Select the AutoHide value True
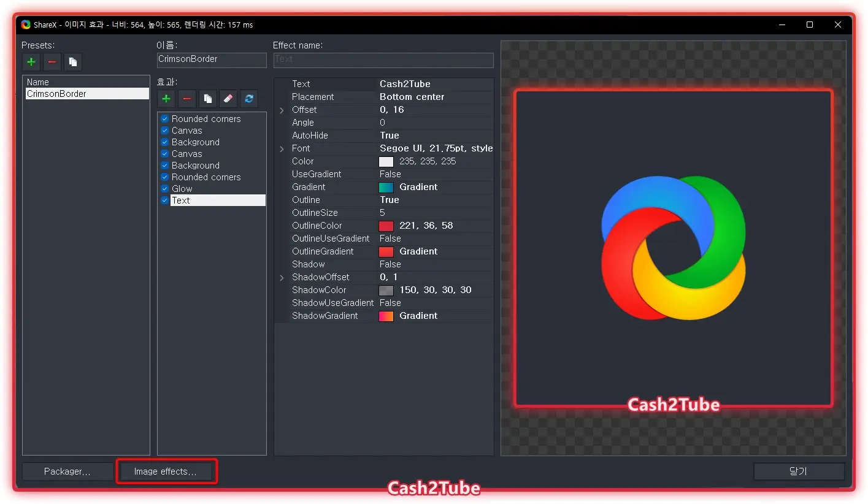 point(390,136)
